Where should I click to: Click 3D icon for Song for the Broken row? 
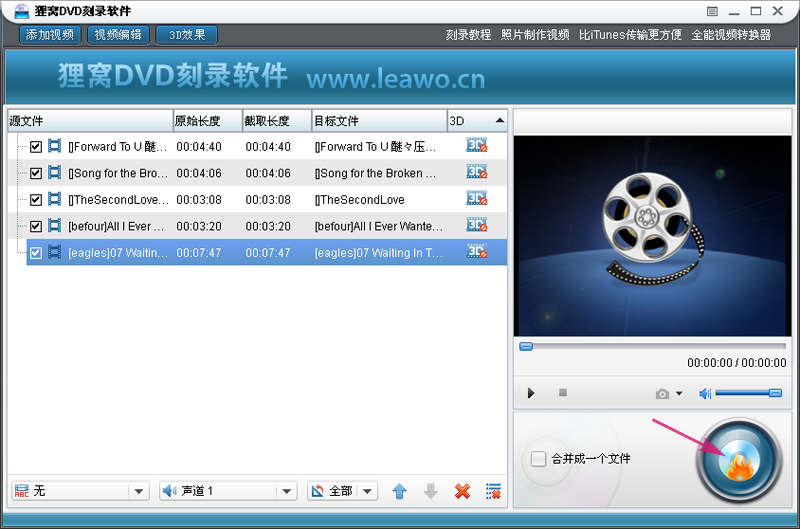pyautogui.click(x=477, y=172)
